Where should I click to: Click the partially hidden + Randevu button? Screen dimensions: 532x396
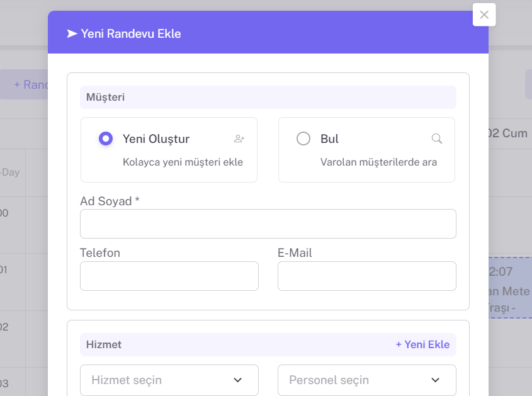28,84
